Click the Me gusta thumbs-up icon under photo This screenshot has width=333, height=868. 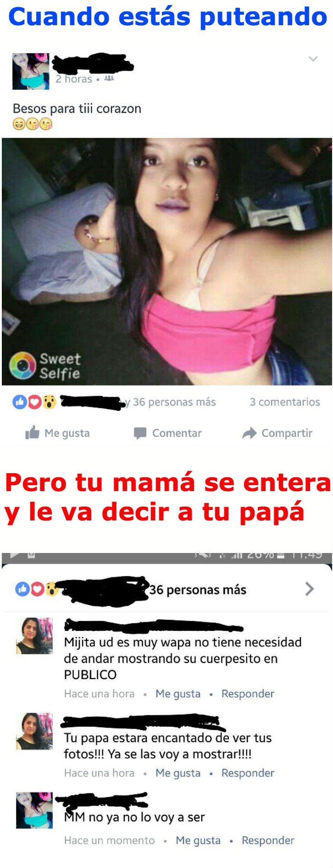point(32,432)
